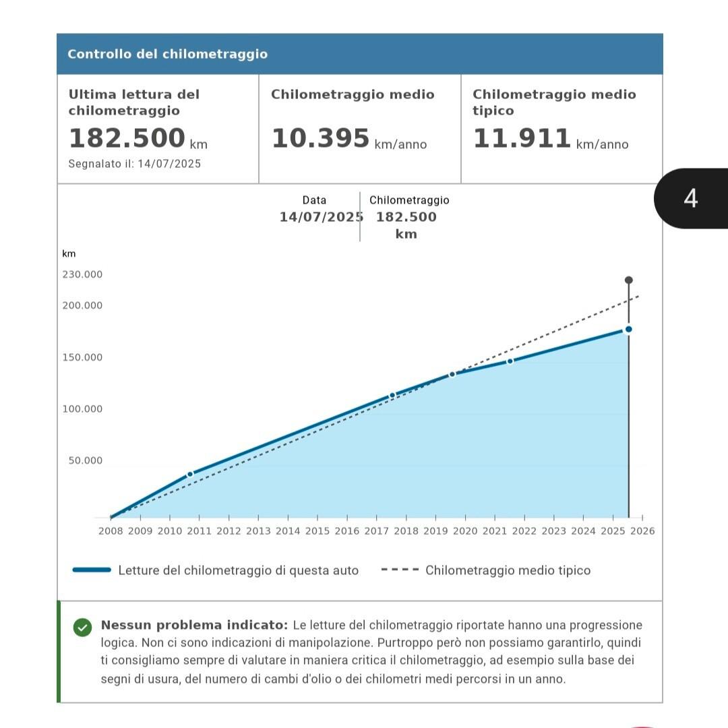This screenshot has height=728, width=728.
Task: Click the data point between 2019 and 2020
Action: click(x=452, y=374)
